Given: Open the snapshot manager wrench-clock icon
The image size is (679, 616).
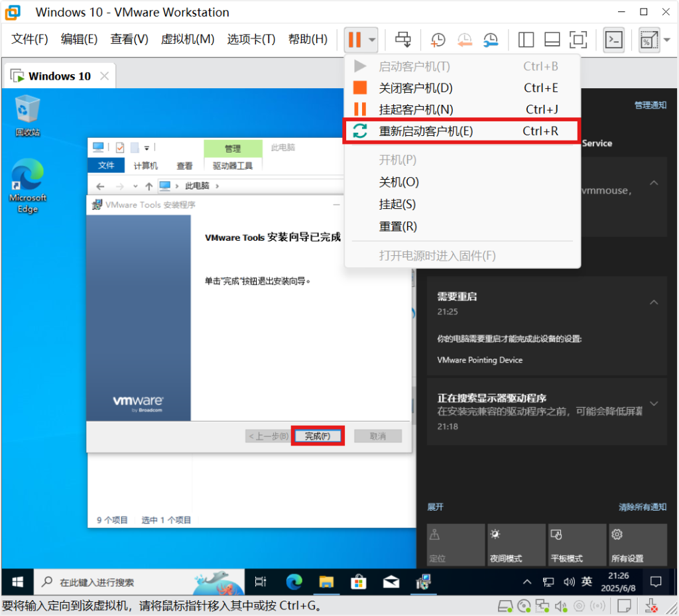Looking at the screenshot, I should click(491, 39).
